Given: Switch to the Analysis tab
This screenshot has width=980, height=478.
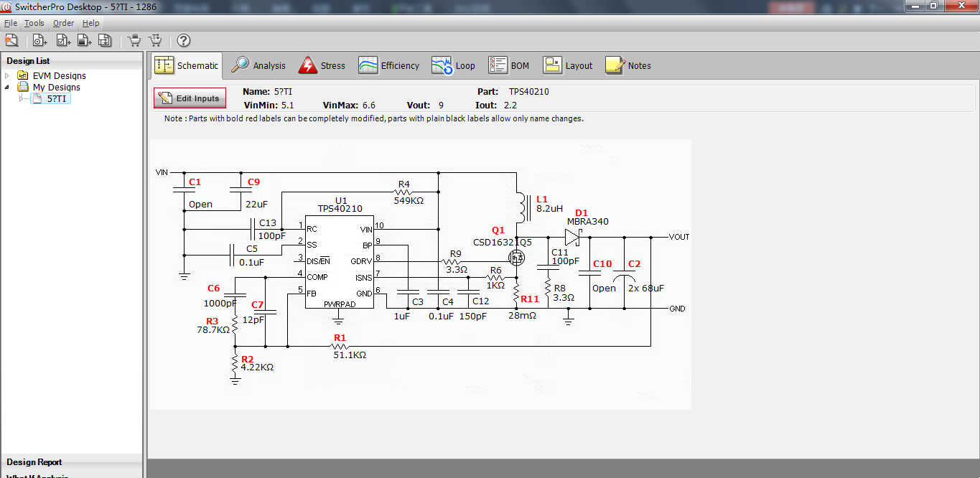Looking at the screenshot, I should click(258, 65).
